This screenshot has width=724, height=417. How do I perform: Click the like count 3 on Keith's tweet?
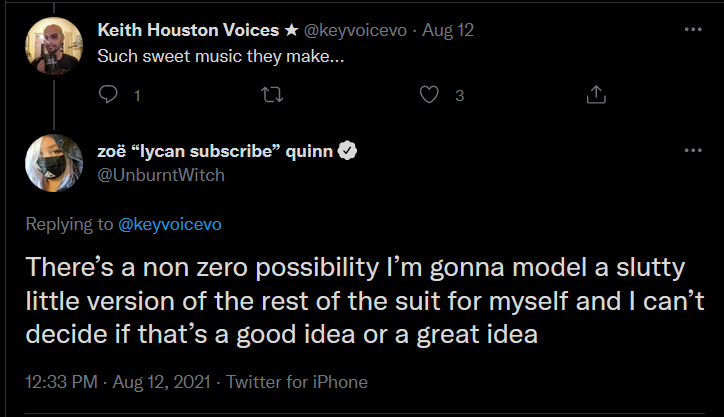tap(459, 96)
